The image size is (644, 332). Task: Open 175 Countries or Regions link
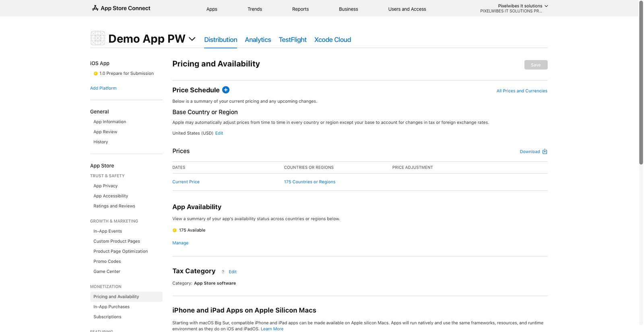click(310, 182)
